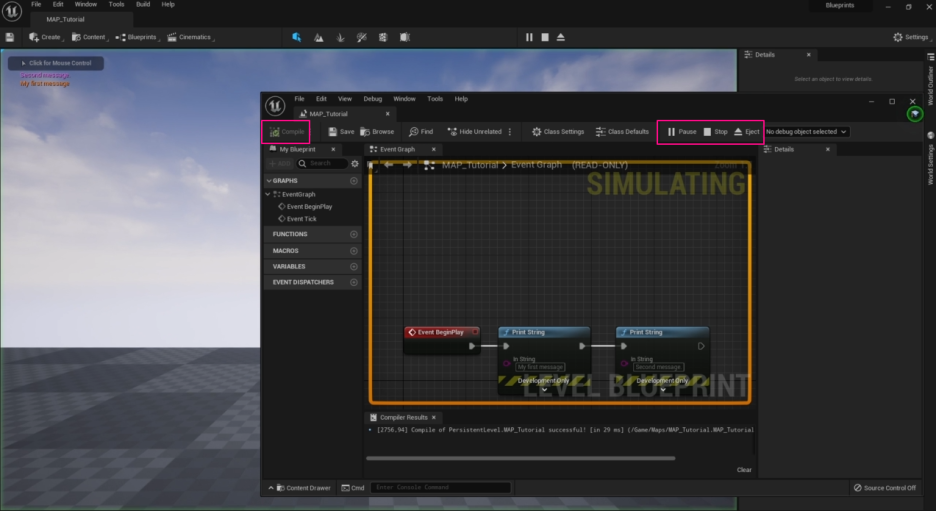Open Content dropdown in main toolbar
The width and height of the screenshot is (936, 511).
tap(89, 37)
